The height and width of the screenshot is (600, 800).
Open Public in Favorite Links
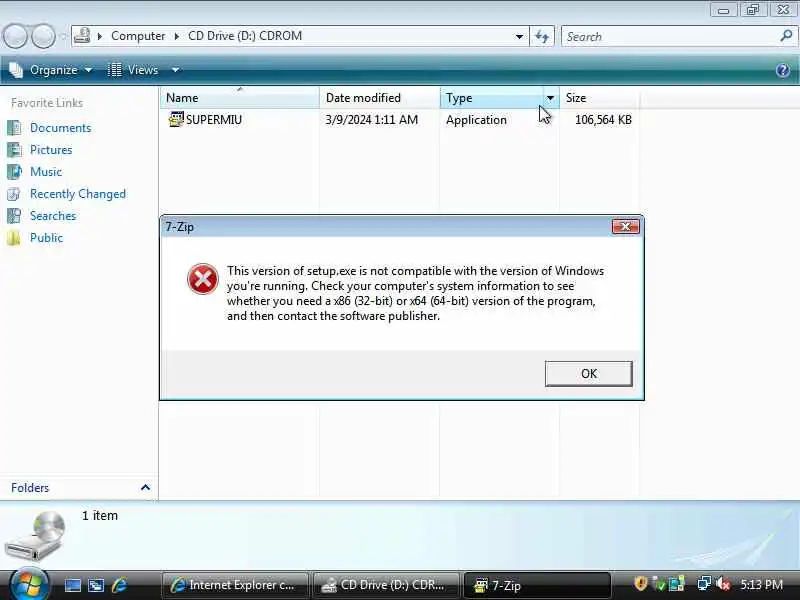(46, 238)
